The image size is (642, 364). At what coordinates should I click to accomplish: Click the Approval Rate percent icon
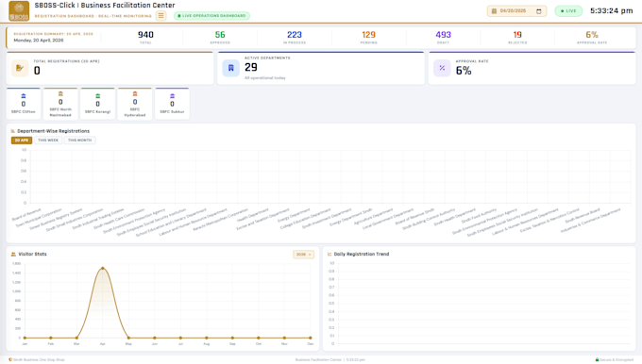pyautogui.click(x=442, y=68)
